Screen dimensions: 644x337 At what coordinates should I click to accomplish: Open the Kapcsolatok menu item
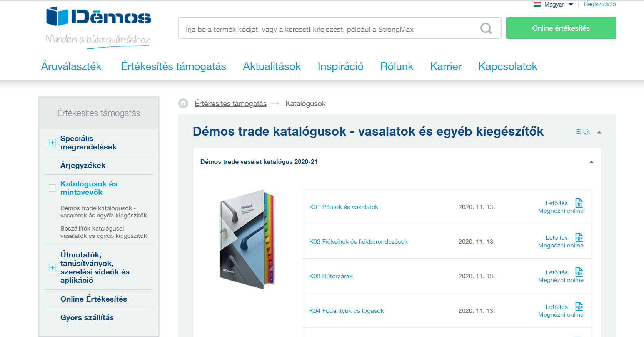click(507, 66)
